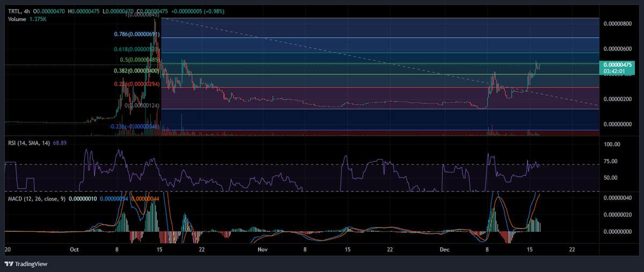Select the 1(0.00000845) Fibonacci top label

coord(143,16)
